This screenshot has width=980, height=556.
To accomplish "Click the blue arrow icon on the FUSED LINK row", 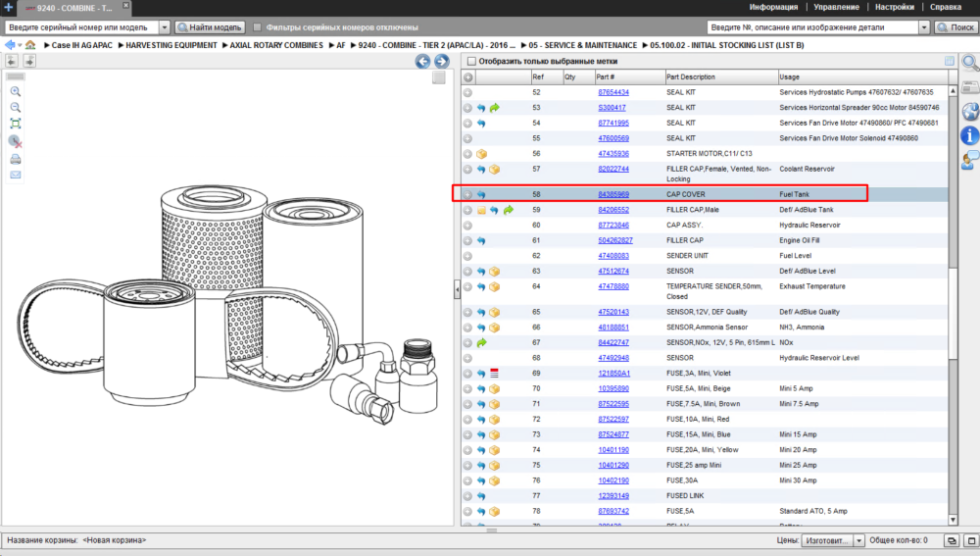I will (481, 496).
